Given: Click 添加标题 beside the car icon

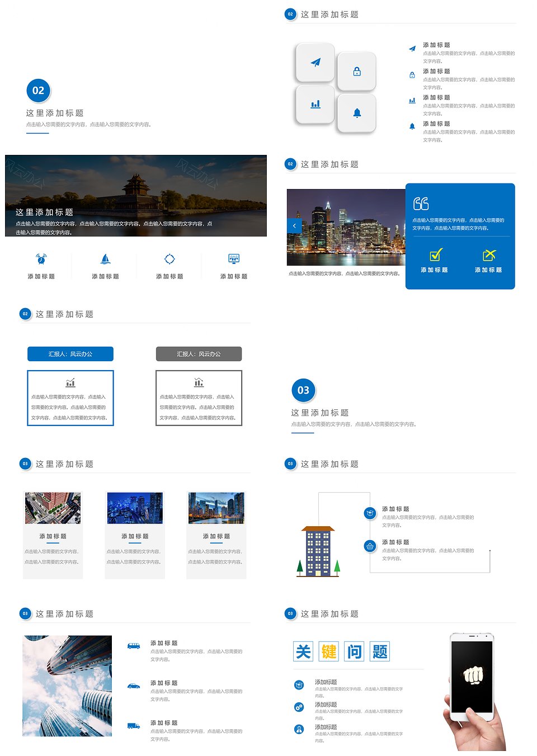Looking at the screenshot, I should pos(164,683).
